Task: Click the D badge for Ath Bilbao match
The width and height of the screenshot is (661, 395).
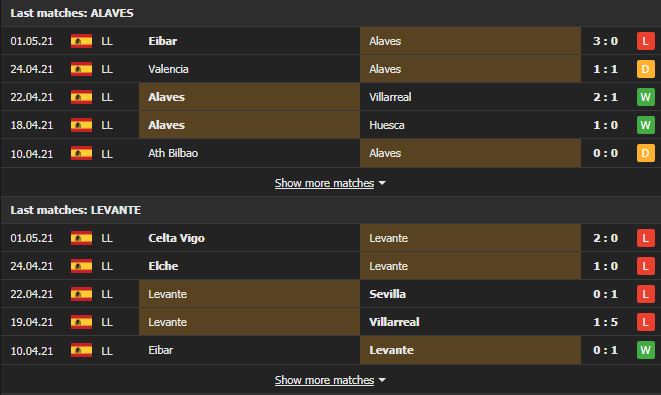Action: click(x=645, y=153)
